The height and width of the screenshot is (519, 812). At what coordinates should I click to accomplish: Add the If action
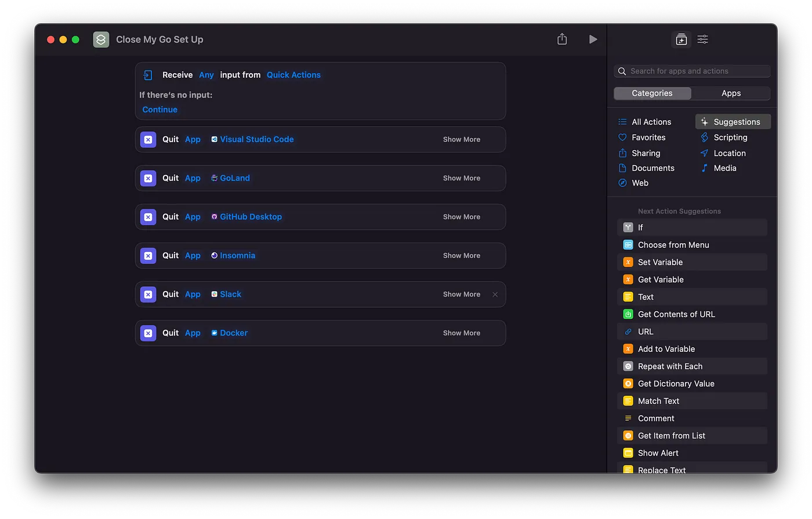[x=693, y=228]
